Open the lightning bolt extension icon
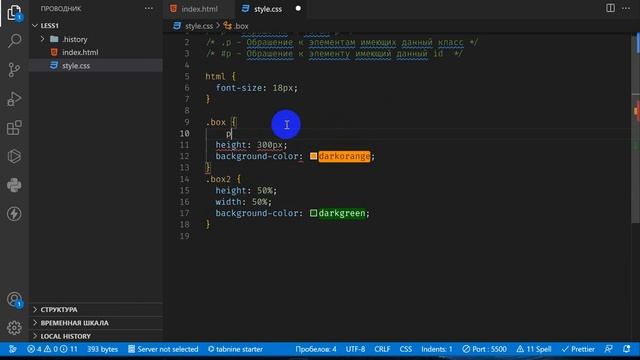The image size is (640, 360). [x=14, y=214]
